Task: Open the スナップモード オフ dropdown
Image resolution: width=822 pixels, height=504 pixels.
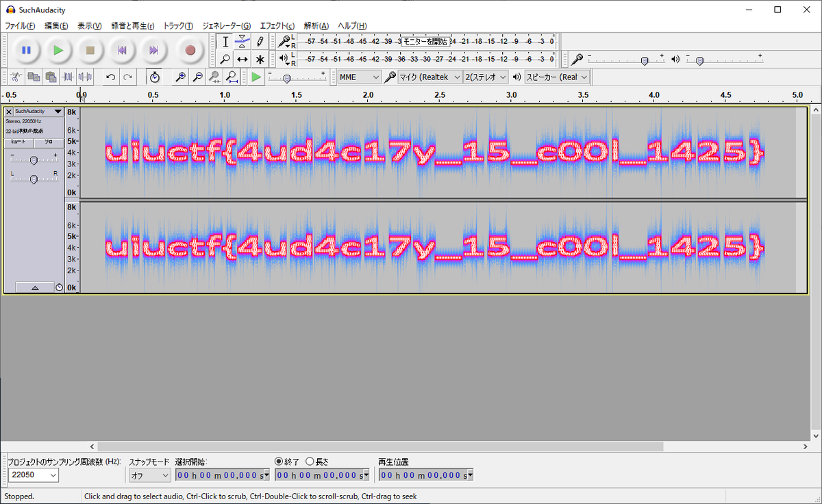Action: (x=150, y=475)
